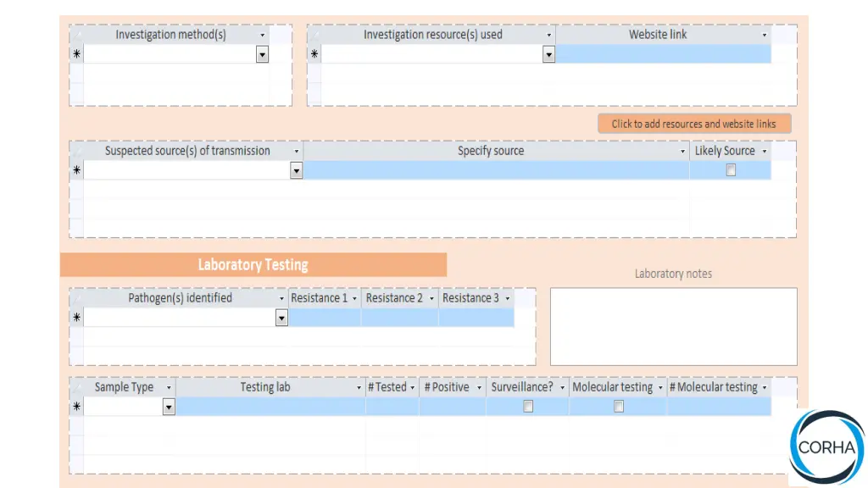The height and width of the screenshot is (488, 868).
Task: Expand the Investigation method(s) combo box
Action: 262,54
